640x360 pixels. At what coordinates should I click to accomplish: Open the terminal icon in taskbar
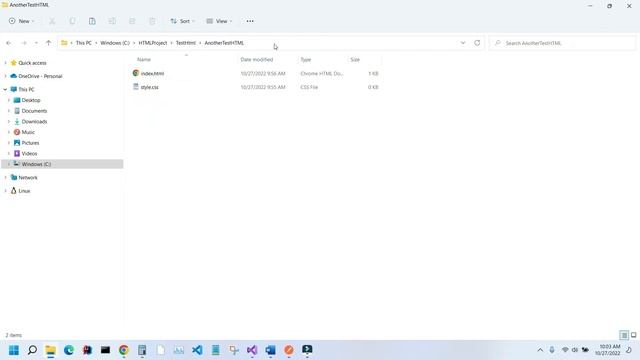[x=105, y=350]
